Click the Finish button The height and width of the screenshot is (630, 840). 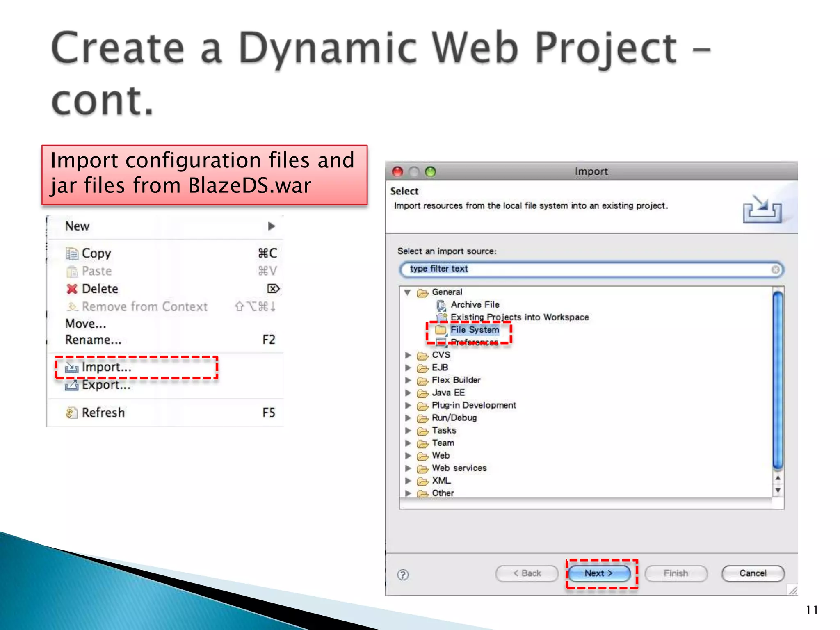click(x=676, y=573)
